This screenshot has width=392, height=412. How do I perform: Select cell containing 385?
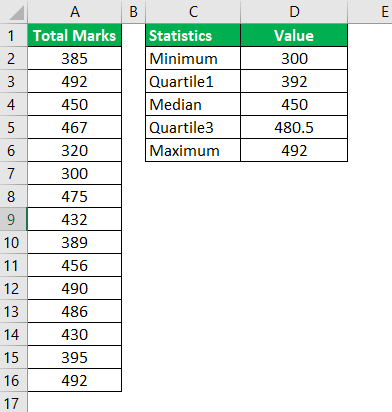[x=75, y=58]
